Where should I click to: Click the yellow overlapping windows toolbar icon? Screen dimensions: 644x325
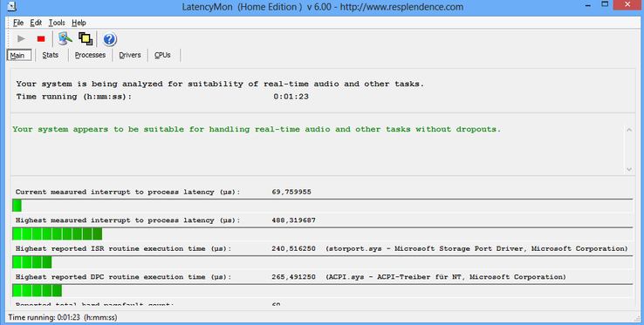point(86,39)
